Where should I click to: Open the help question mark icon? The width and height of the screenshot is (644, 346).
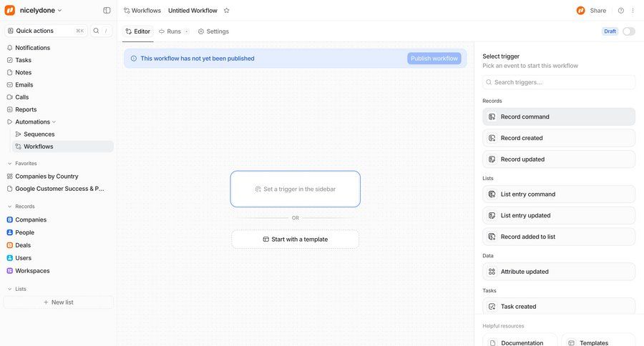(620, 11)
